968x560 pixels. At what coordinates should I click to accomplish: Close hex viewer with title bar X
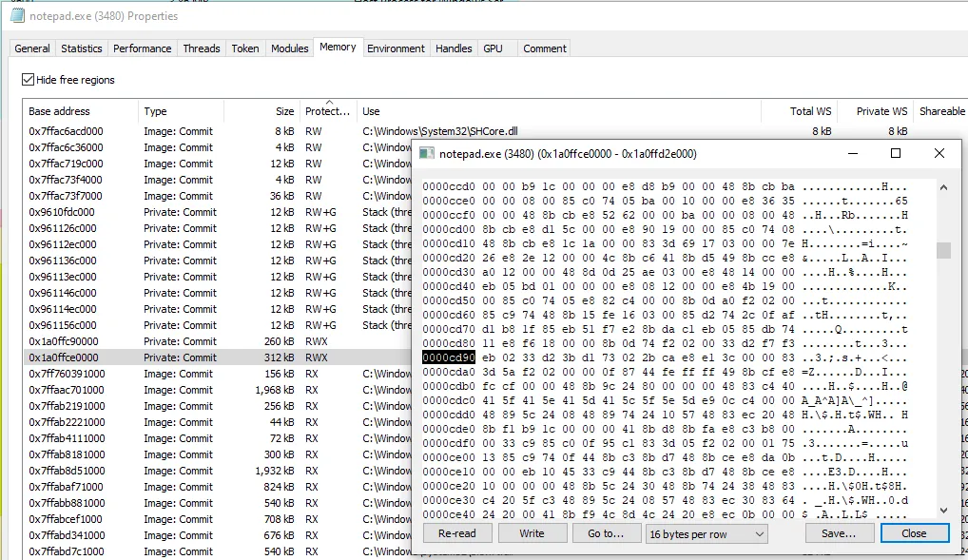tap(939, 153)
